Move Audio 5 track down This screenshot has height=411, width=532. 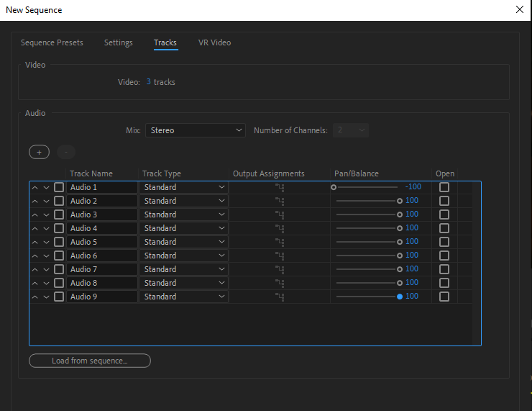pos(47,242)
